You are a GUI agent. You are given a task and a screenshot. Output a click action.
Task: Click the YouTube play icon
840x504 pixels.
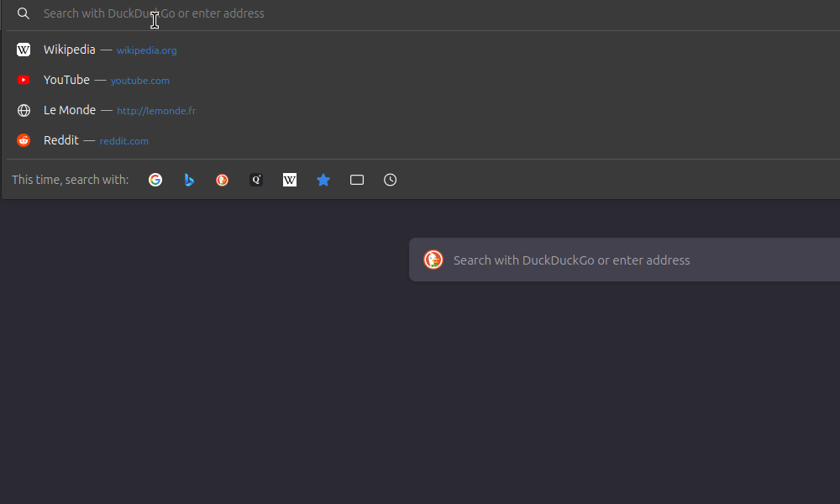click(x=24, y=80)
